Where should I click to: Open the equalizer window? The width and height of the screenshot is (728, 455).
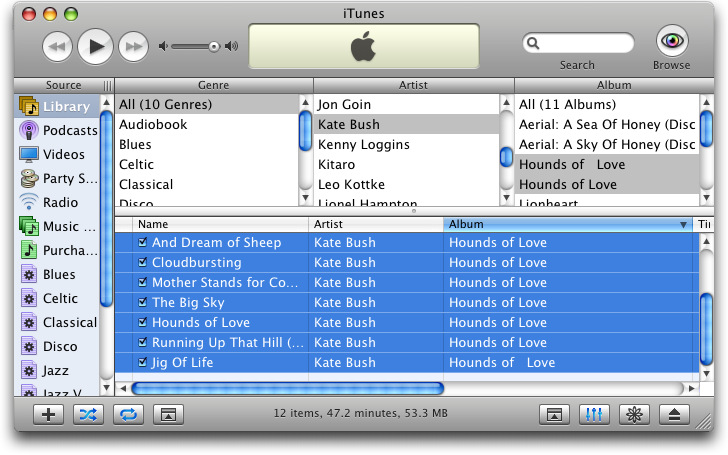tap(594, 414)
